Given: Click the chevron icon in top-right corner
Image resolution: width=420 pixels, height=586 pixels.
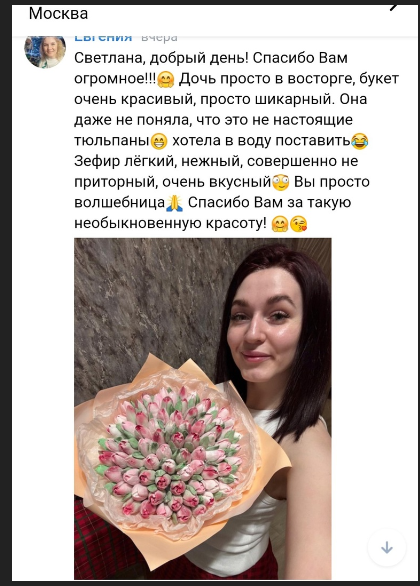Looking at the screenshot, I should pos(392,7).
